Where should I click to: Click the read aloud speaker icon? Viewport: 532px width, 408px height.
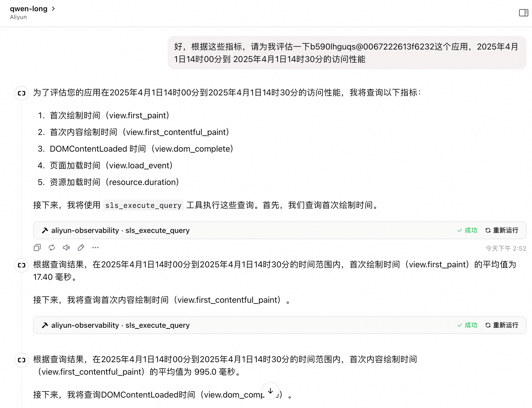click(66, 248)
